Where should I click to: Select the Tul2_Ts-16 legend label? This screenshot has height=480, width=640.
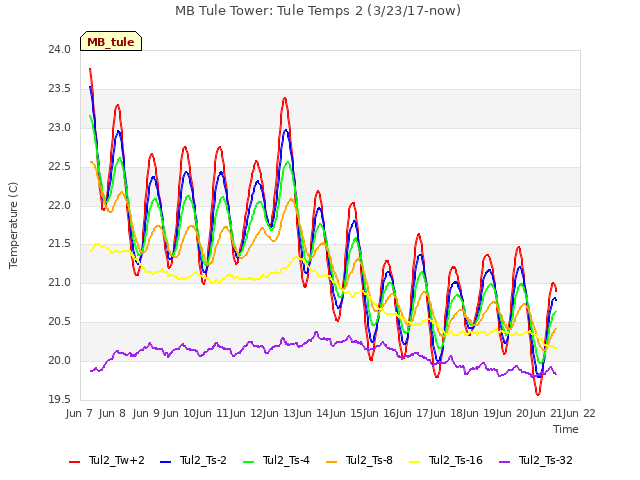(456, 460)
